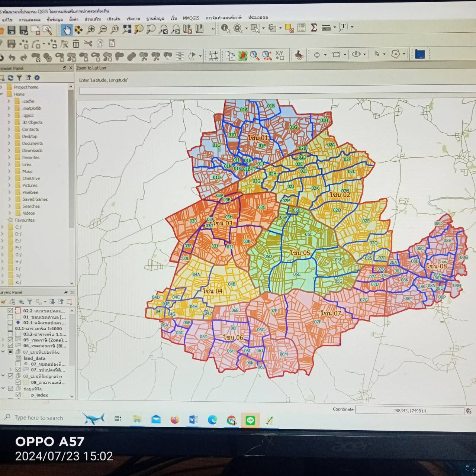Image resolution: width=476 pixels, height=476 pixels.
Task: Open the ประมวลผล menu
Action: (258, 17)
